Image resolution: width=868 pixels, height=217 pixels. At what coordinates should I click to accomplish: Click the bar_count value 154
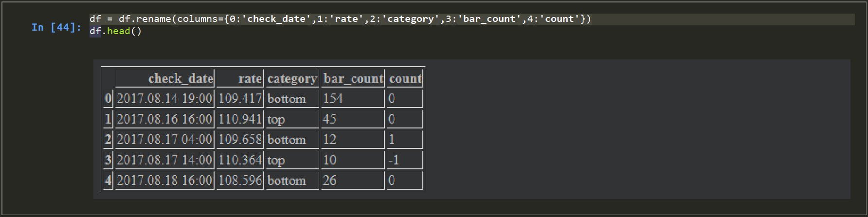click(333, 99)
